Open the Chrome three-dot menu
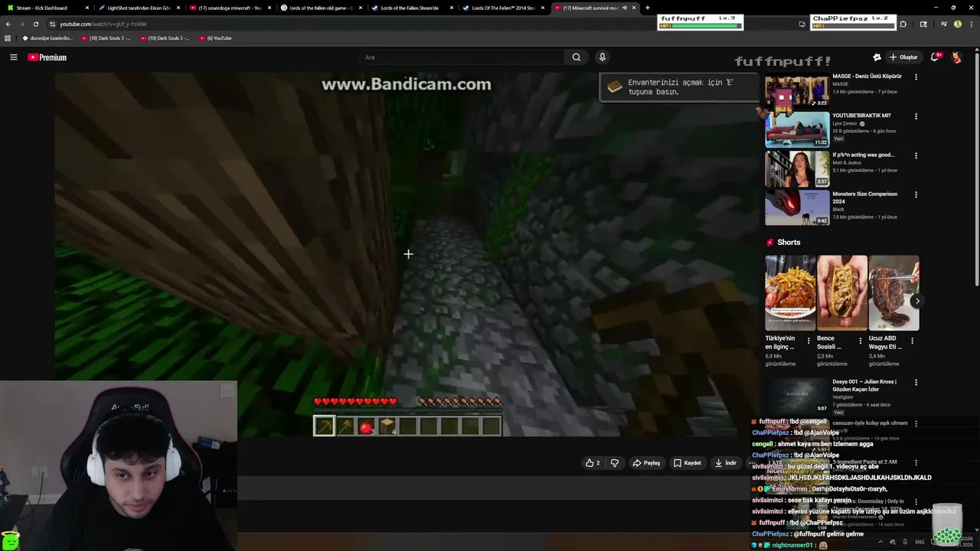 coord(970,24)
